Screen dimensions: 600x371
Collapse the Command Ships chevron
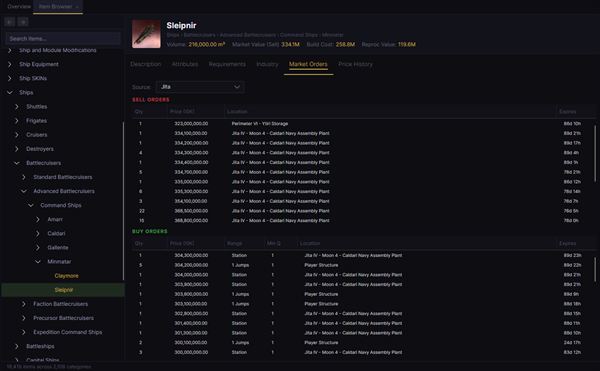point(31,205)
